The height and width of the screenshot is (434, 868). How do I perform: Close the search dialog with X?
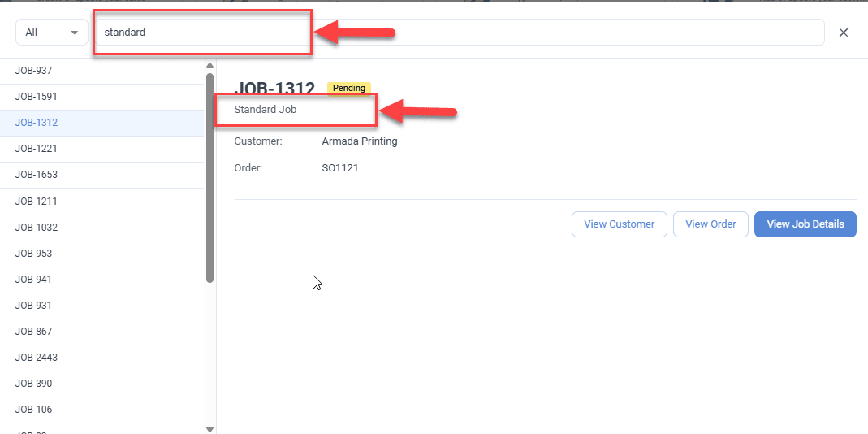coord(844,33)
